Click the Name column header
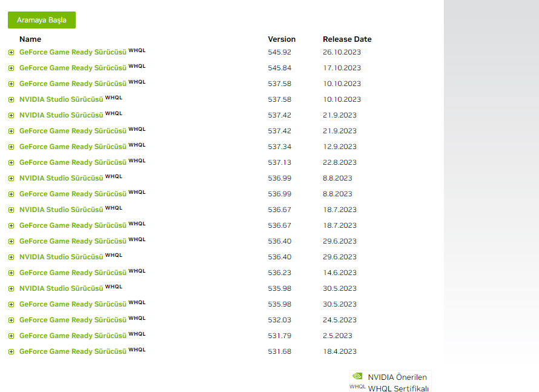539x392 pixels. tap(30, 39)
